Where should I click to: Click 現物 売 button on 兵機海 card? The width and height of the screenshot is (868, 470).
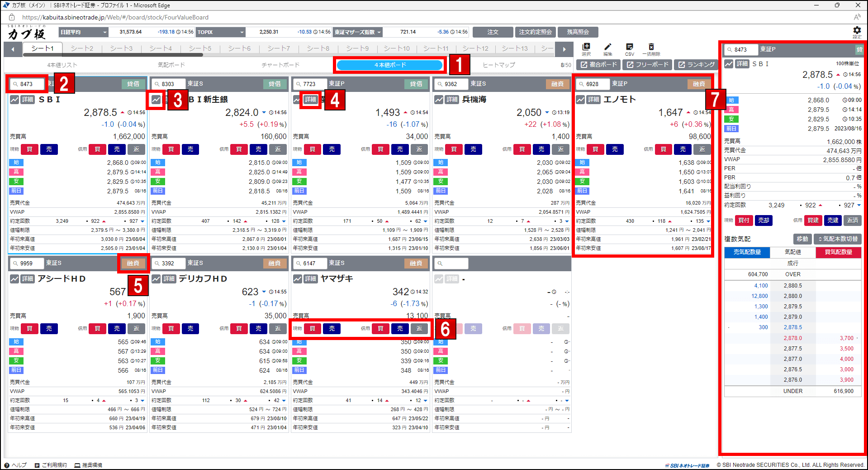tap(473, 149)
